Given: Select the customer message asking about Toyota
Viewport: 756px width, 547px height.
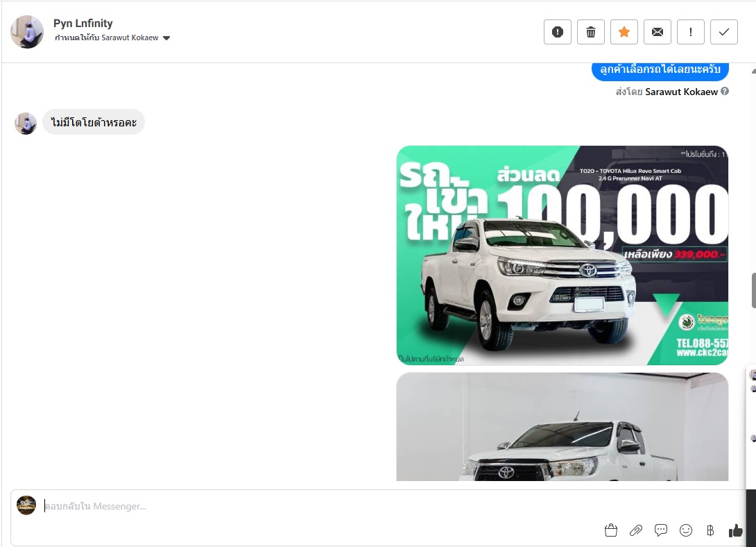Looking at the screenshot, I should (x=94, y=122).
